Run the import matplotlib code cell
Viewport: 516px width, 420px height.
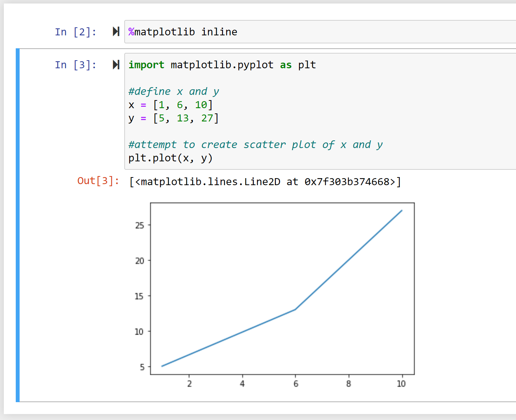coord(116,65)
